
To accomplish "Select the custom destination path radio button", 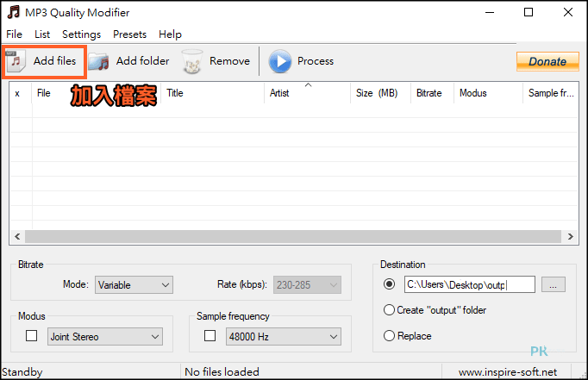I will pos(389,284).
